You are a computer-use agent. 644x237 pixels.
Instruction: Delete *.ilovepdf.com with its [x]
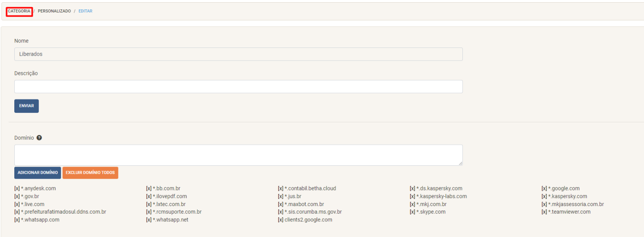[x=149, y=197]
